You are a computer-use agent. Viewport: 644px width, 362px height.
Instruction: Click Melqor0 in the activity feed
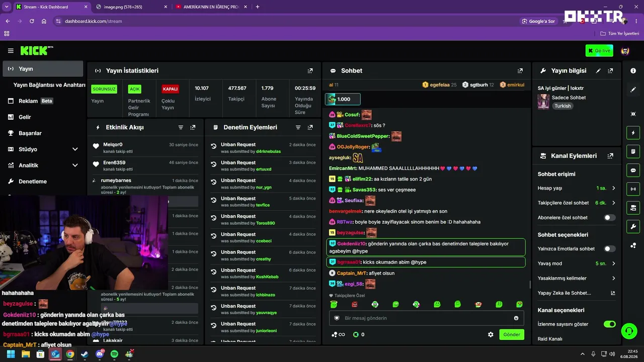pyautogui.click(x=113, y=145)
